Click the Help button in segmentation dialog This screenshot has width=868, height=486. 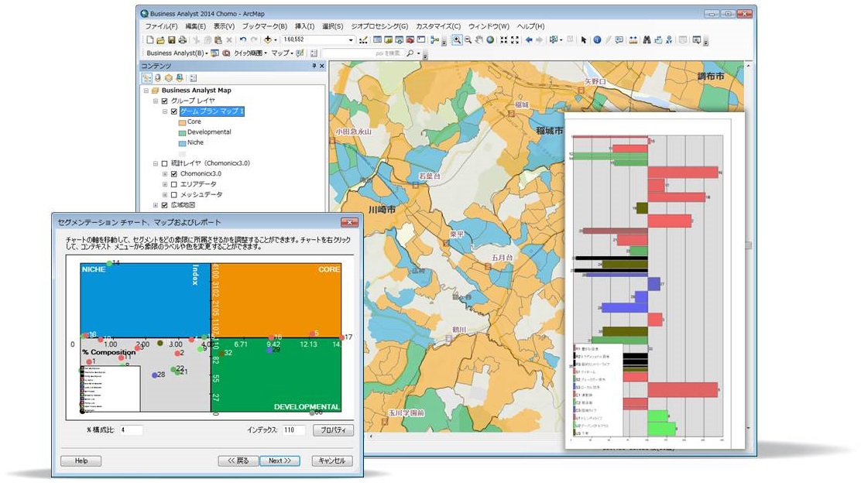(x=81, y=460)
